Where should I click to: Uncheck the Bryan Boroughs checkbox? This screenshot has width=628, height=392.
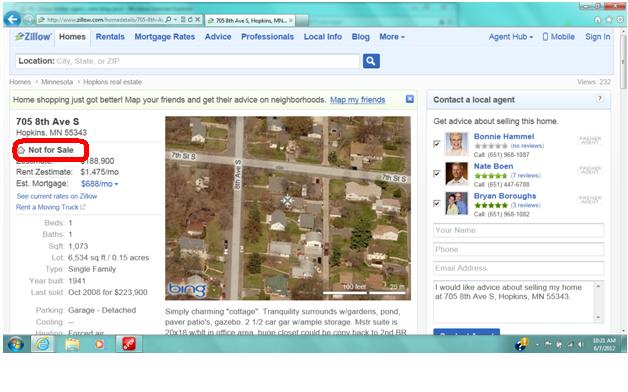pyautogui.click(x=437, y=203)
